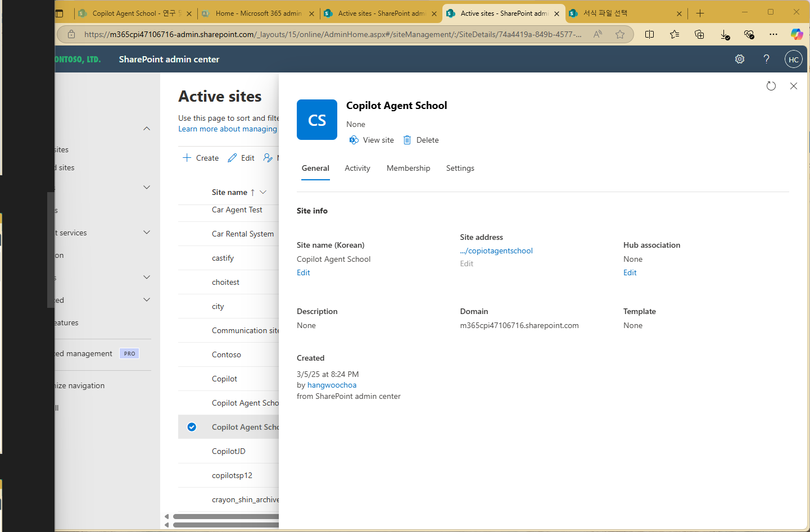Open the help question mark icon

(x=766, y=59)
